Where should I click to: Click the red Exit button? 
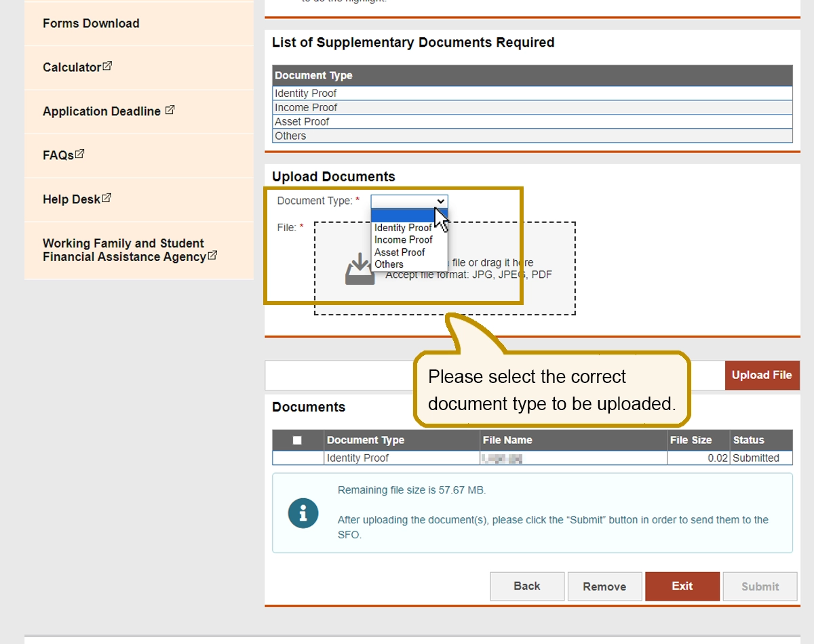point(682,586)
